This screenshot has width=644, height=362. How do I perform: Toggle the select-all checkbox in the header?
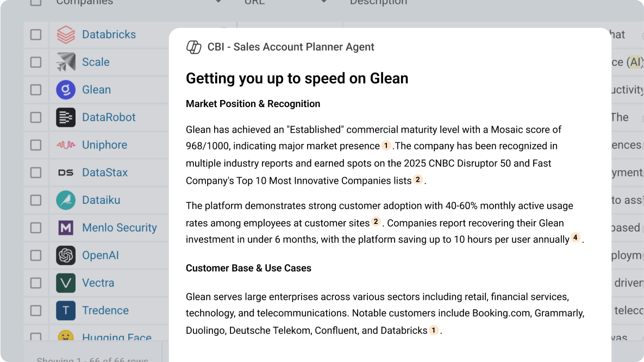click(x=36, y=3)
